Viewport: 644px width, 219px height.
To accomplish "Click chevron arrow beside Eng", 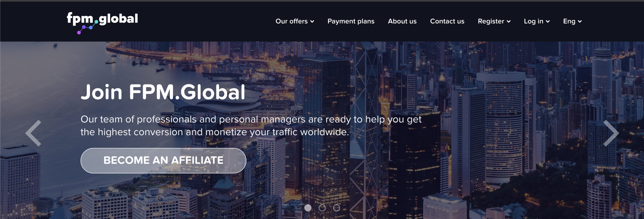I will 580,22.
